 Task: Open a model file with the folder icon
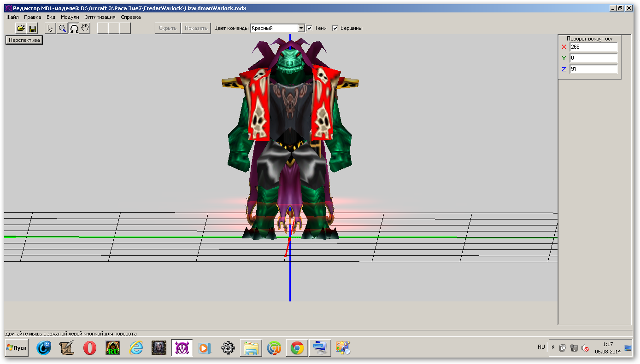pyautogui.click(x=21, y=29)
